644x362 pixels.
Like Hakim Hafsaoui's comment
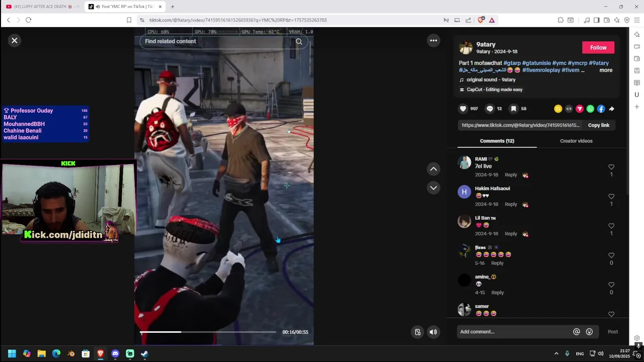(611, 197)
